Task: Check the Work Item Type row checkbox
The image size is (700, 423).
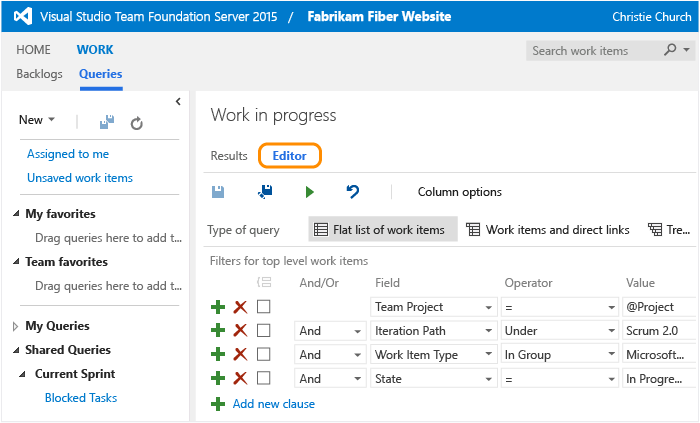Action: [263, 355]
